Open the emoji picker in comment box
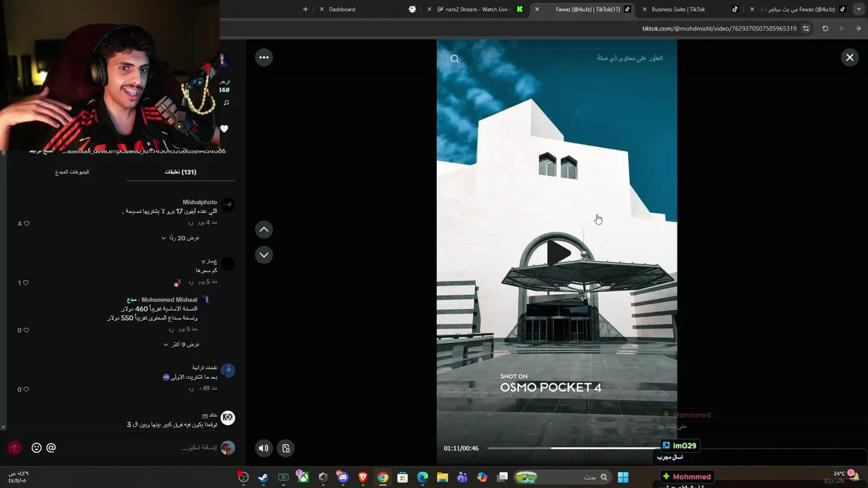 coord(37,448)
